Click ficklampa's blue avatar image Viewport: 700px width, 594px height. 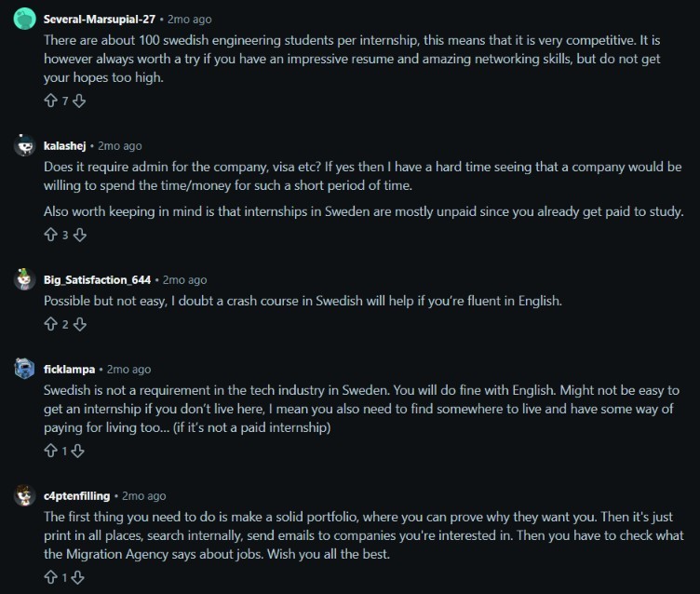(x=24, y=369)
